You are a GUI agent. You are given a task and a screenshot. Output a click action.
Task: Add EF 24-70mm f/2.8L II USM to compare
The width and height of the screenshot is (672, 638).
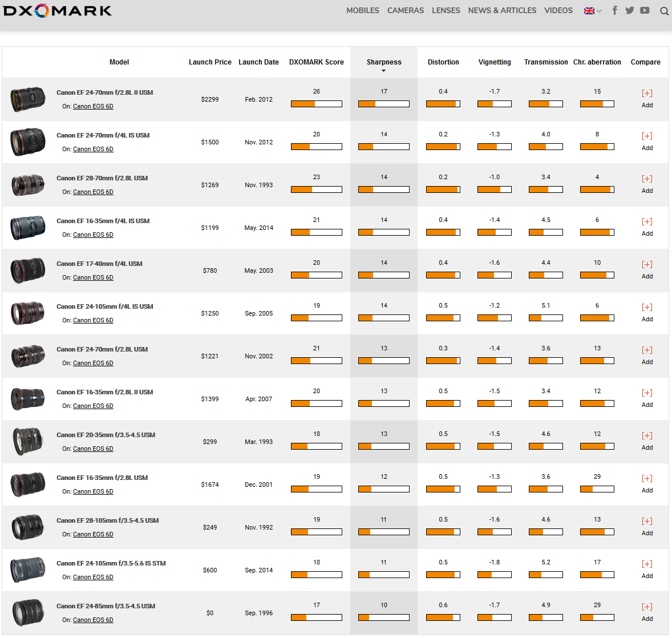(x=647, y=99)
